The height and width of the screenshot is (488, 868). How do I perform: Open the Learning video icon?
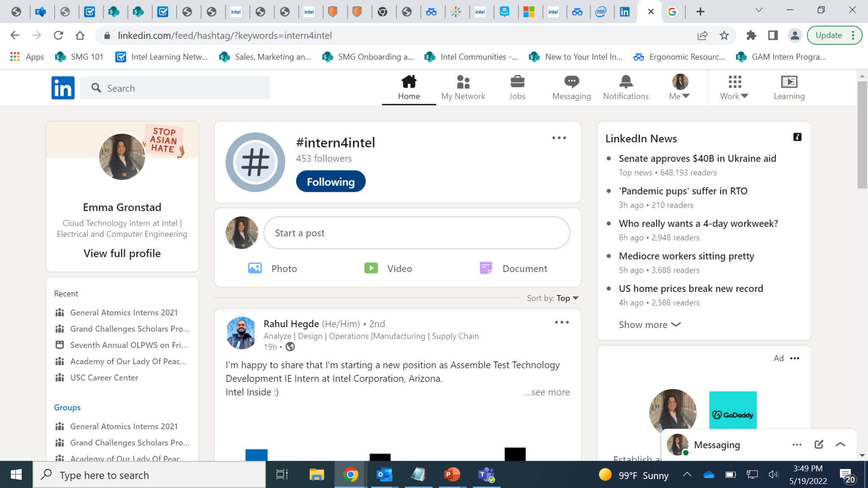[x=789, y=82]
